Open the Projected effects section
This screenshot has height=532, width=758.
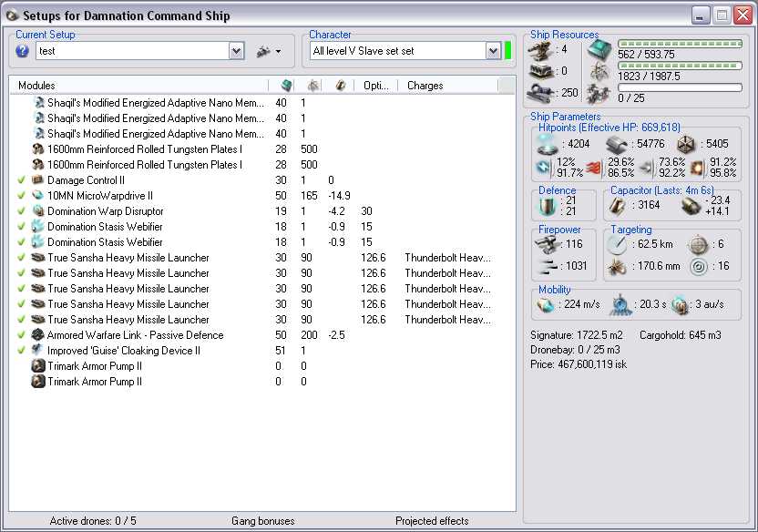[432, 521]
